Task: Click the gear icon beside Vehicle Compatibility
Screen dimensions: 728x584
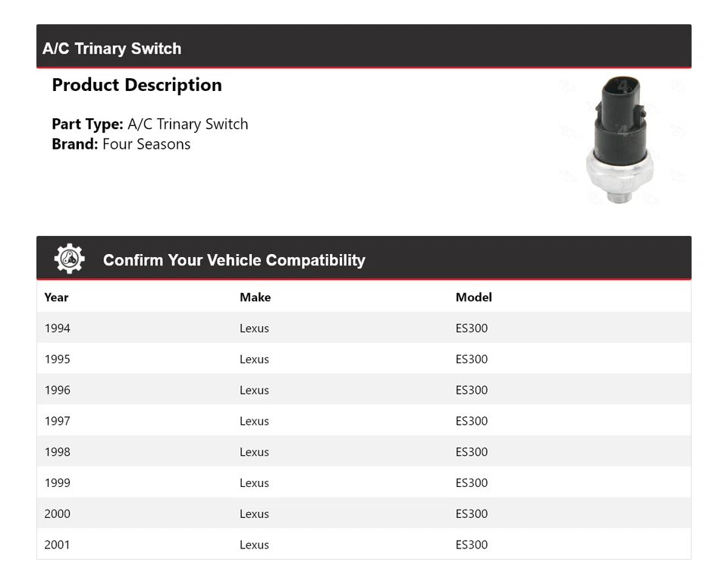Action: (69, 259)
